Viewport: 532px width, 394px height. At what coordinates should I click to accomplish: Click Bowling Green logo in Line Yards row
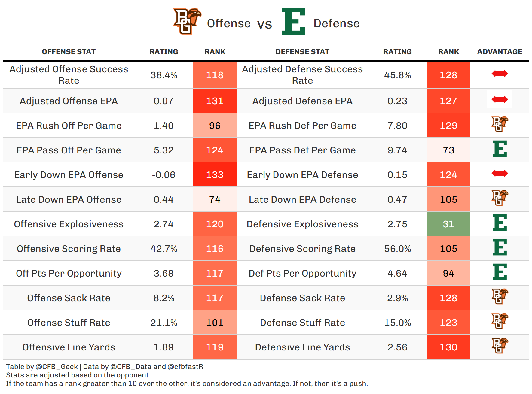pyautogui.click(x=500, y=346)
